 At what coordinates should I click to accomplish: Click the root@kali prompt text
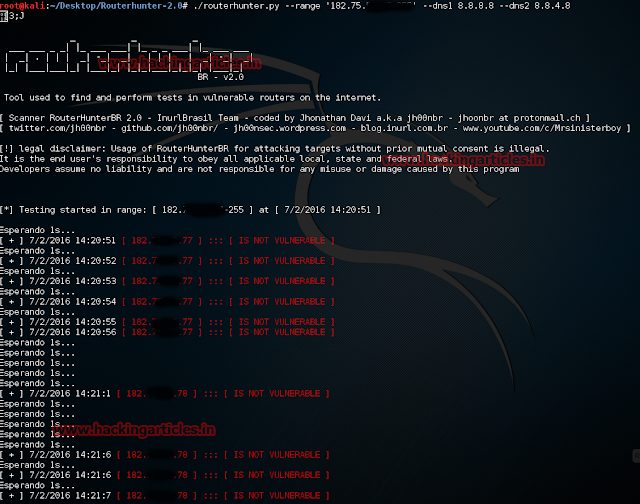(x=24, y=6)
